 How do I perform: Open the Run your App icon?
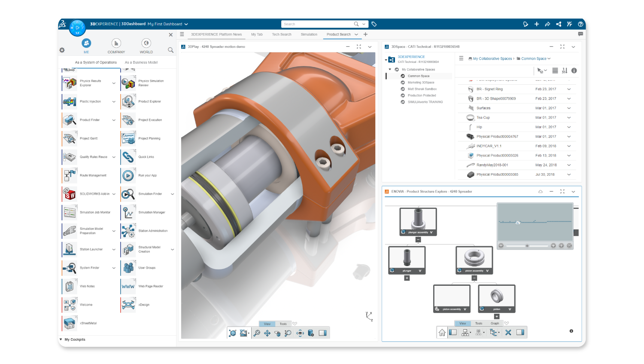pos(128,175)
